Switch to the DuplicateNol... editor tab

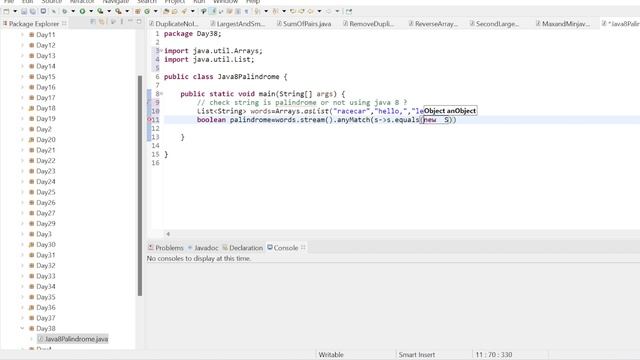click(x=174, y=24)
